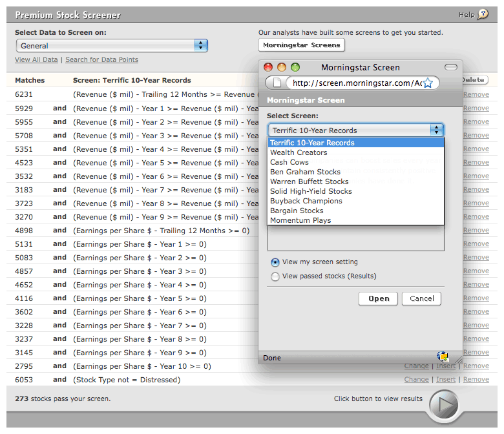Viewport: 504px width, 434px height.
Task: Click the pill-shaped toolbar toggle in the popup title bar
Action: (x=450, y=67)
